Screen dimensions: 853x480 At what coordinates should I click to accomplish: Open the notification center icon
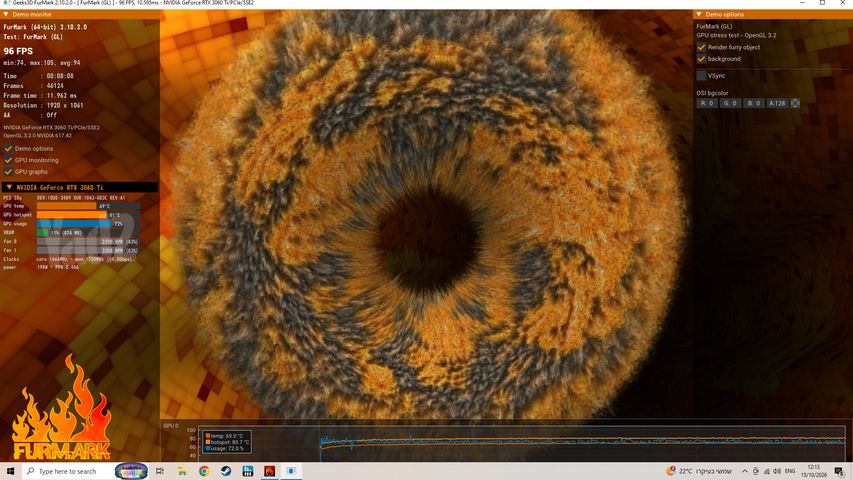(840, 471)
